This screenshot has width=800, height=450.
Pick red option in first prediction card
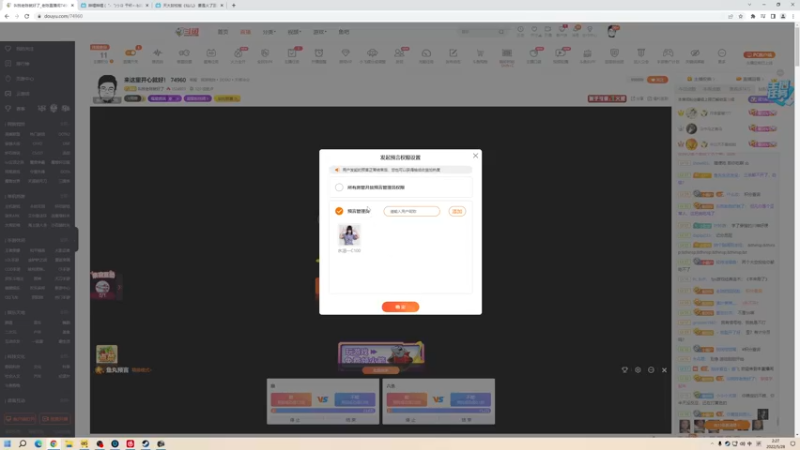(x=291, y=399)
